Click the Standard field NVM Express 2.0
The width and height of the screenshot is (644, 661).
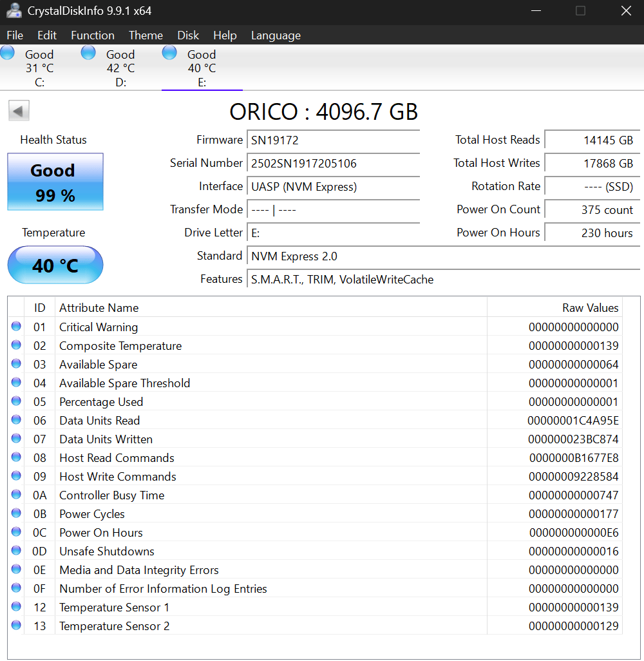click(443, 256)
